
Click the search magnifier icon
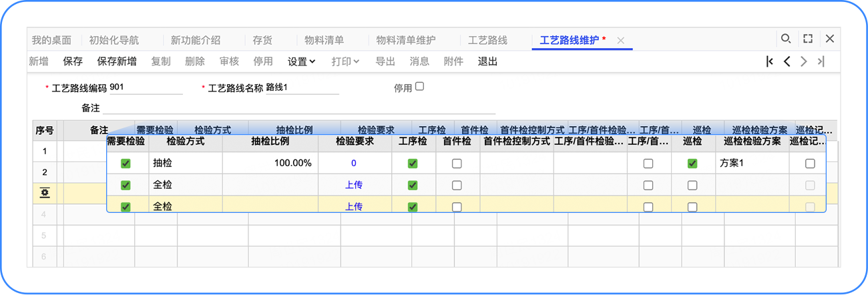[786, 39]
